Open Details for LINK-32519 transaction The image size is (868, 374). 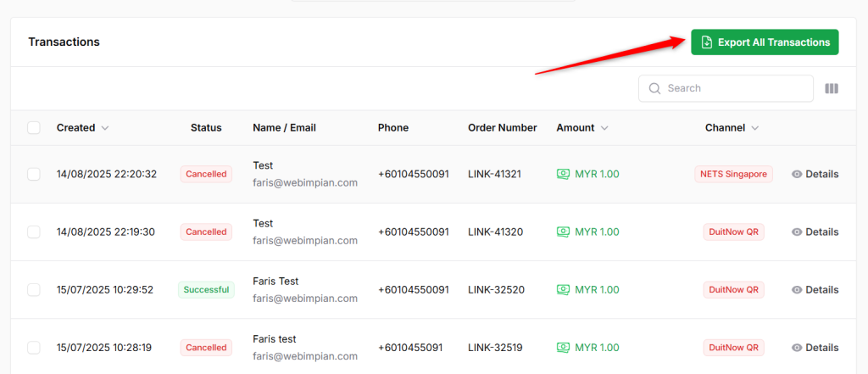[x=815, y=348]
